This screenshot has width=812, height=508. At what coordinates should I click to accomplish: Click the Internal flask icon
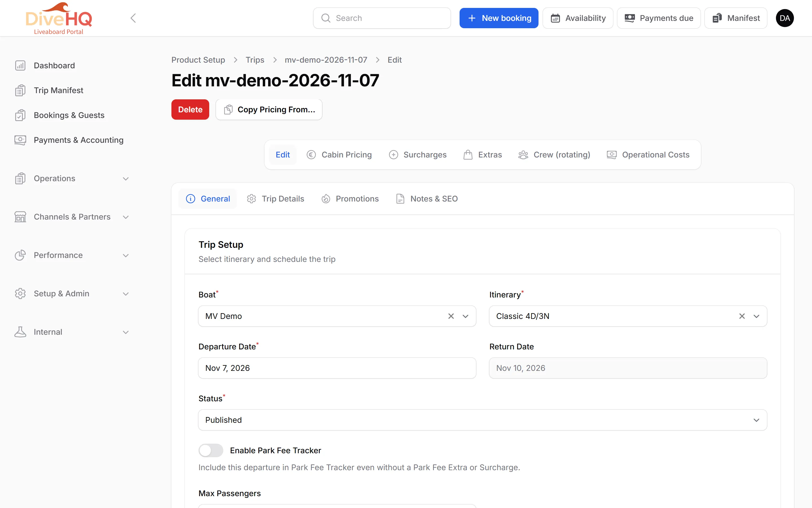[20, 332]
